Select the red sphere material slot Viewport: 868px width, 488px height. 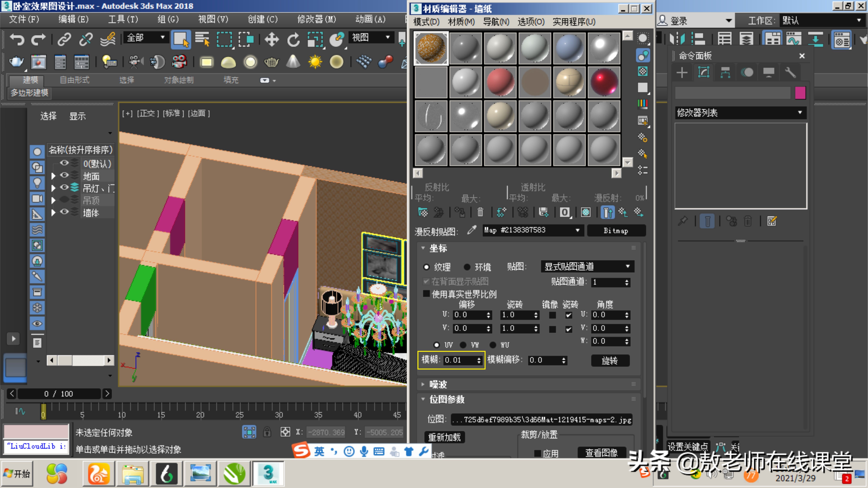500,82
